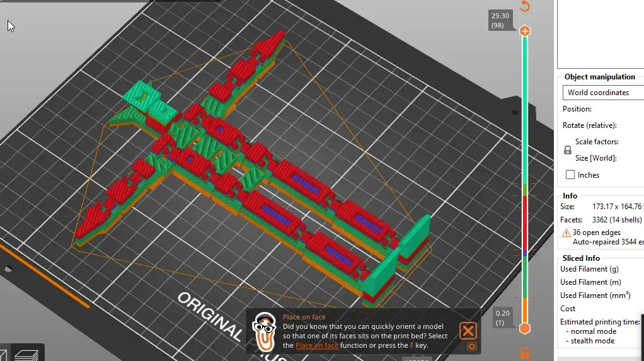Open the World coordinates dropdown
The height and width of the screenshot is (361, 644).
[x=603, y=93]
